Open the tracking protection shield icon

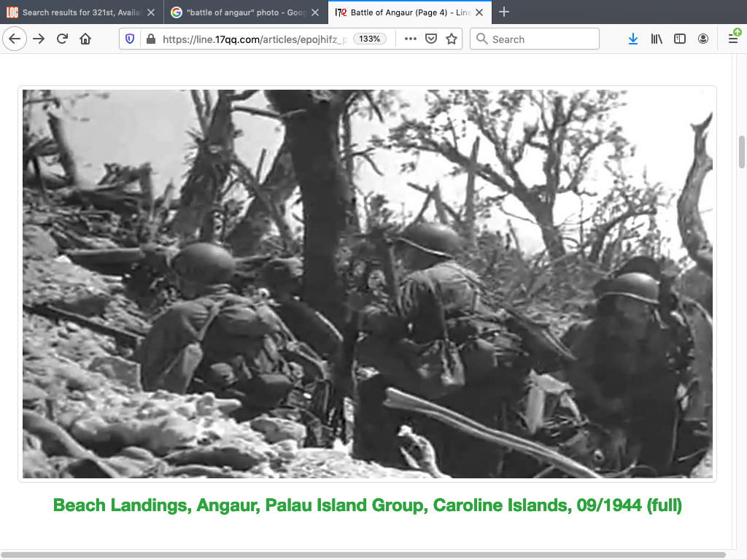131,39
